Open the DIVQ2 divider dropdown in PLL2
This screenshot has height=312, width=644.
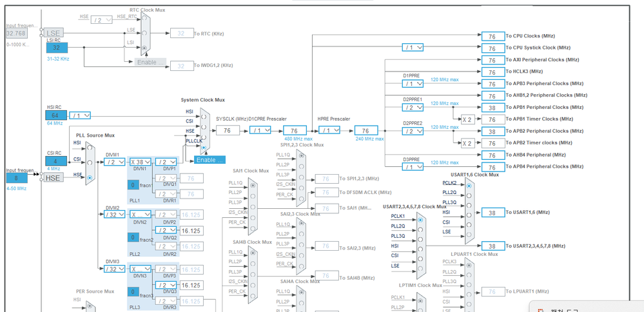pos(166,230)
